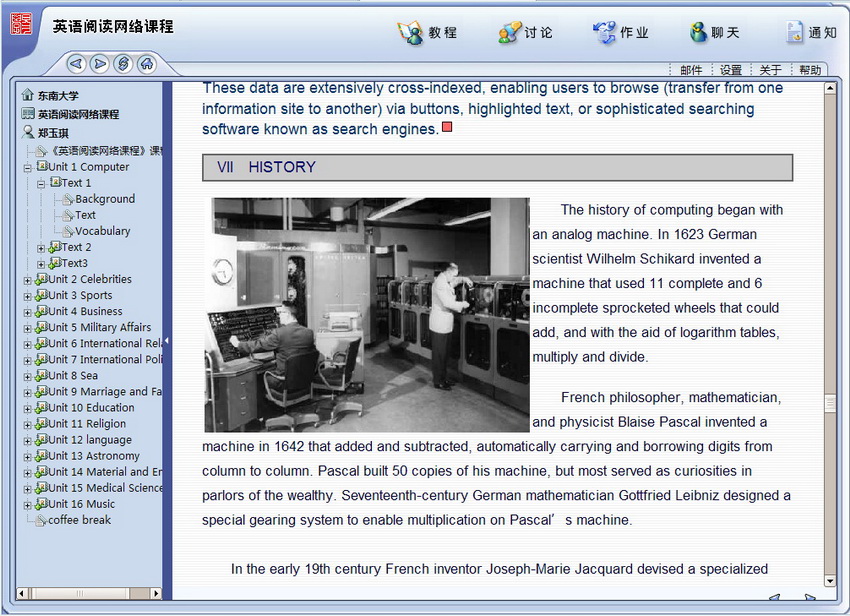The image size is (850, 616).
Task: Expand Unit 10 Education
Action: pos(27,409)
